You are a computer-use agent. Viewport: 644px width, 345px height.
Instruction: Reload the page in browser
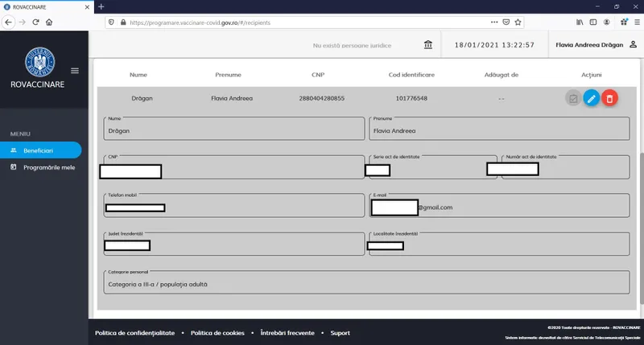[36, 23]
